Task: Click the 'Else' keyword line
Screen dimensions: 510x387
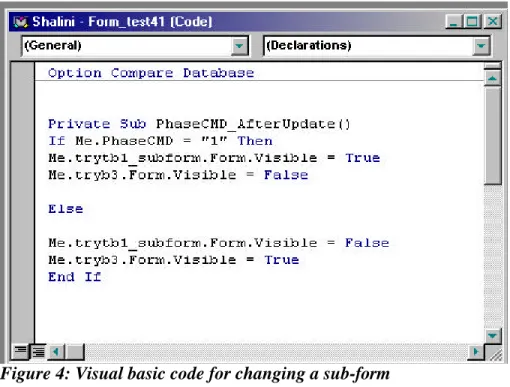Action: [66, 209]
